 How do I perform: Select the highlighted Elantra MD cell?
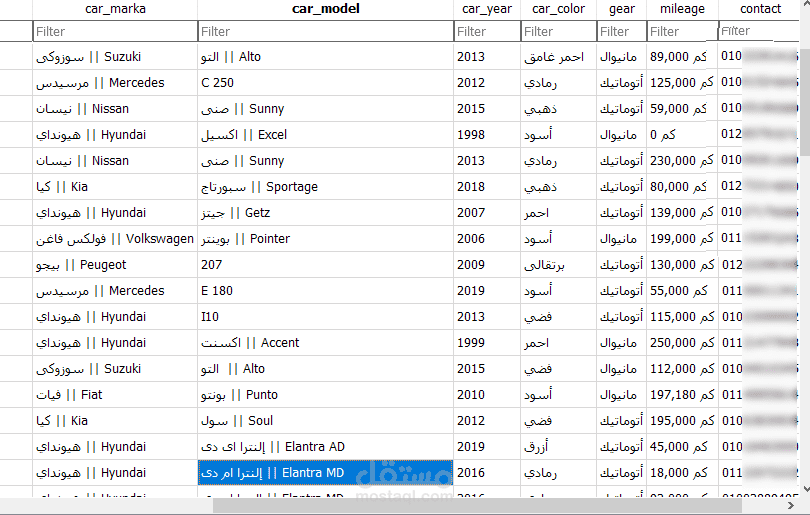click(325, 473)
